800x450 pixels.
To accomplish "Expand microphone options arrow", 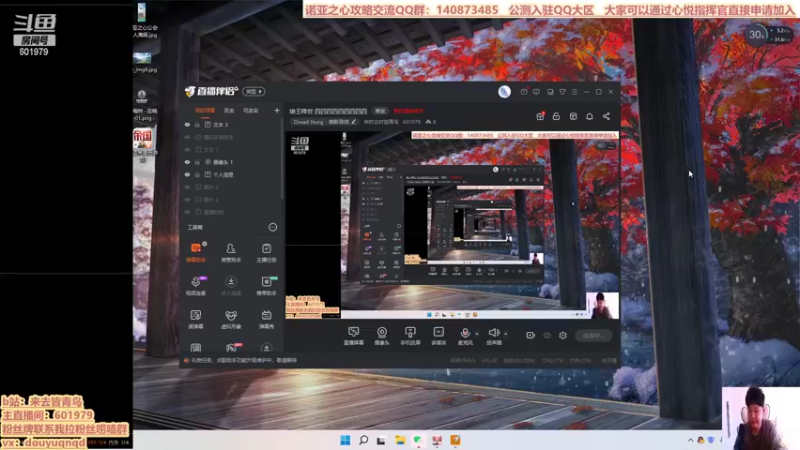I will 477,334.
